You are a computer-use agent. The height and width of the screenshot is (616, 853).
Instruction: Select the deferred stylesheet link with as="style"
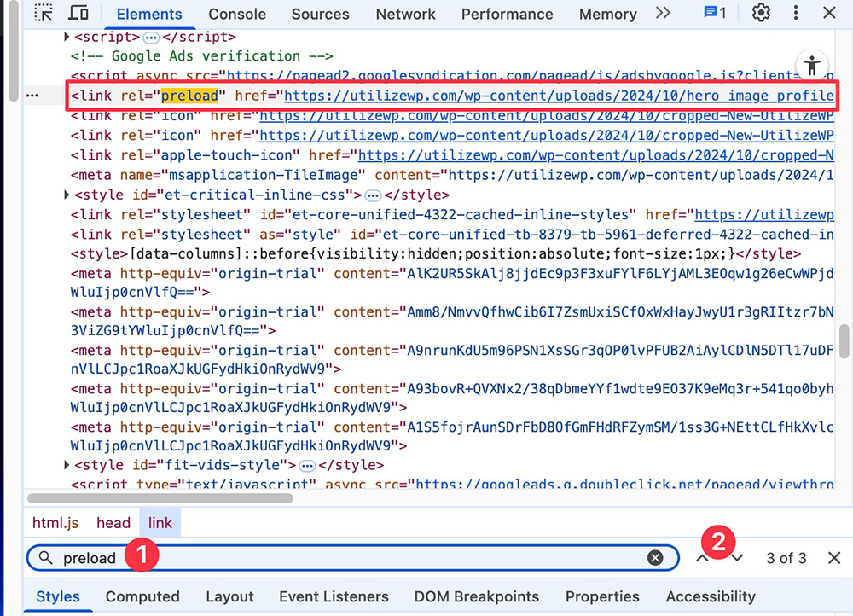coord(452,235)
